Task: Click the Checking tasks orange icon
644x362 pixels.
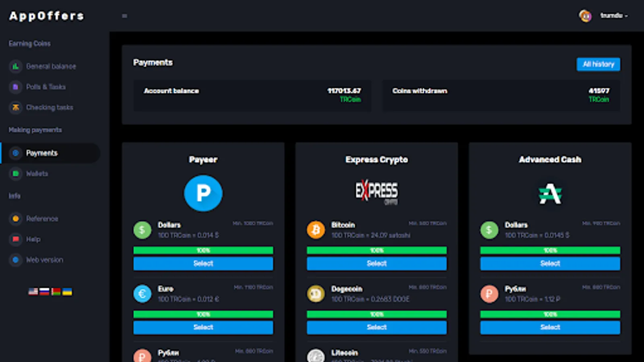Action: [x=16, y=107]
